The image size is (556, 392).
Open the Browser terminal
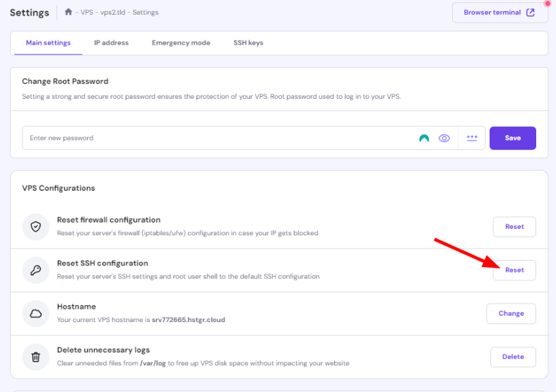click(499, 13)
